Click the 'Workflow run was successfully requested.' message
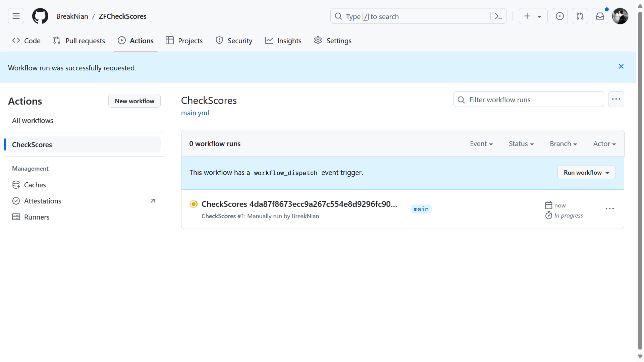The height and width of the screenshot is (362, 644). [x=72, y=68]
